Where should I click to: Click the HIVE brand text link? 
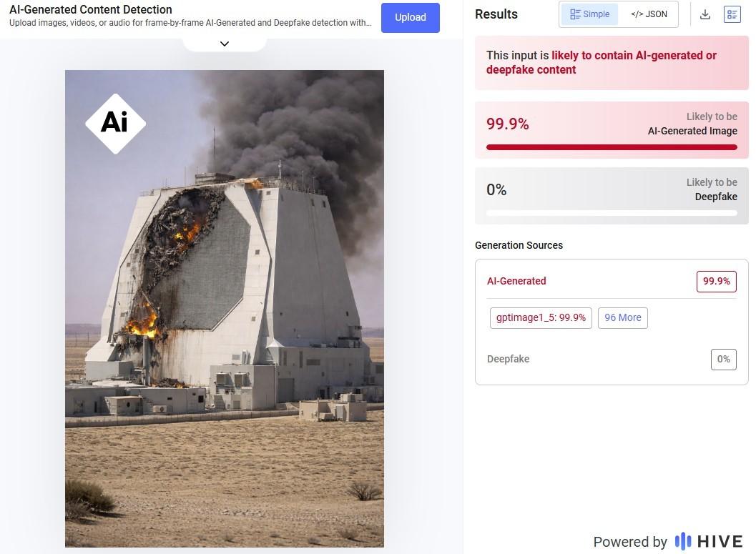[x=720, y=541]
